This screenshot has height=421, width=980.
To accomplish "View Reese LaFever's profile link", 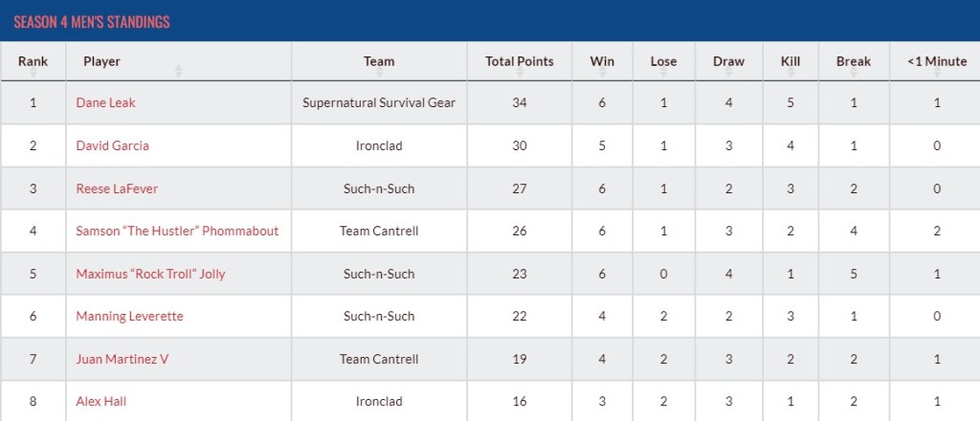I will tap(117, 188).
